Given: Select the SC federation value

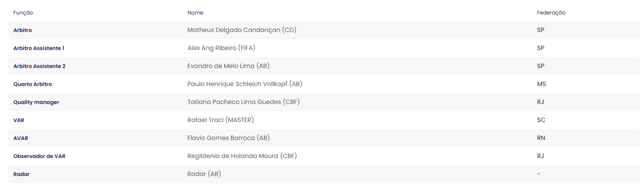Looking at the screenshot, I should (x=541, y=120).
